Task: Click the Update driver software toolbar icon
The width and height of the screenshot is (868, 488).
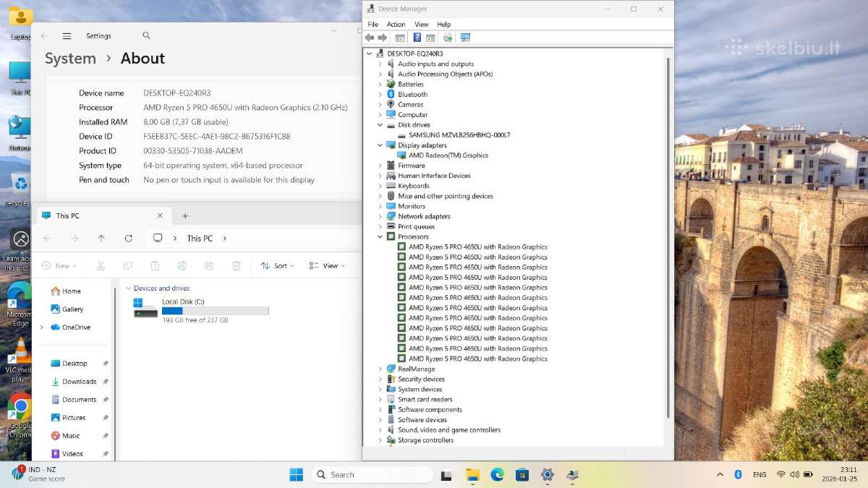Action: [447, 38]
